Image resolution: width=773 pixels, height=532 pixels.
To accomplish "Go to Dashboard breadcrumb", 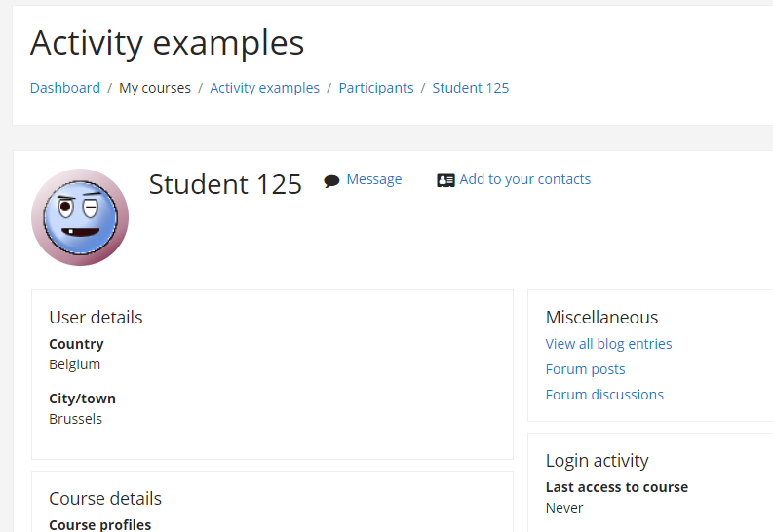I will click(65, 88).
